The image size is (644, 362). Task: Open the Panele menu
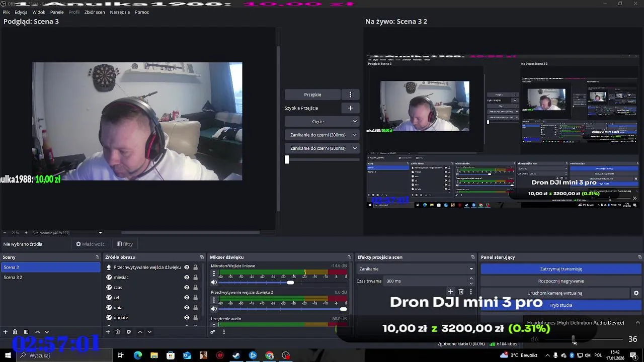[x=57, y=12]
